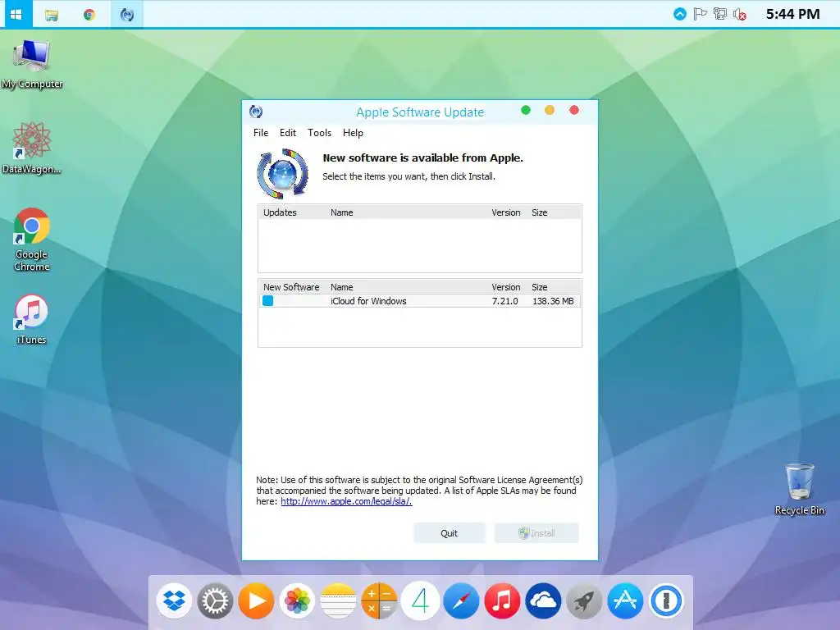Click the network tray icon
Image resolution: width=840 pixels, height=630 pixels.
tap(720, 14)
